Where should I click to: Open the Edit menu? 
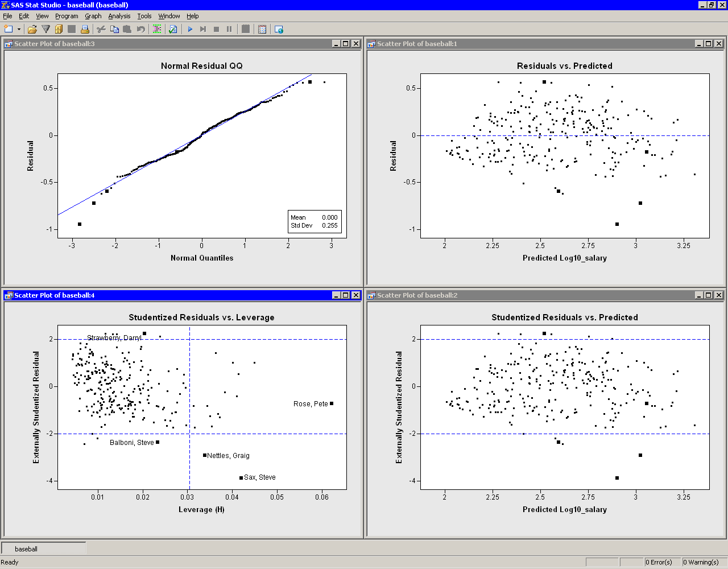[24, 16]
